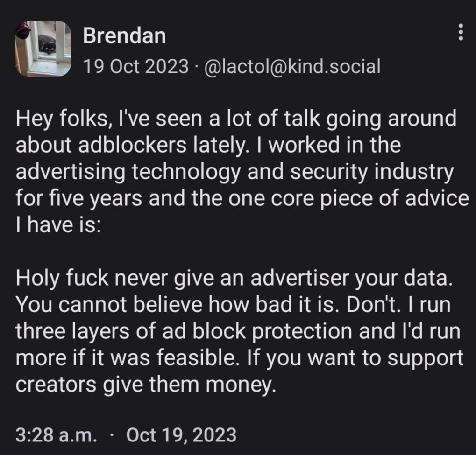Click the line starting "Hey folks, I've seen"
The width and height of the screenshot is (476, 455).
tap(235, 119)
